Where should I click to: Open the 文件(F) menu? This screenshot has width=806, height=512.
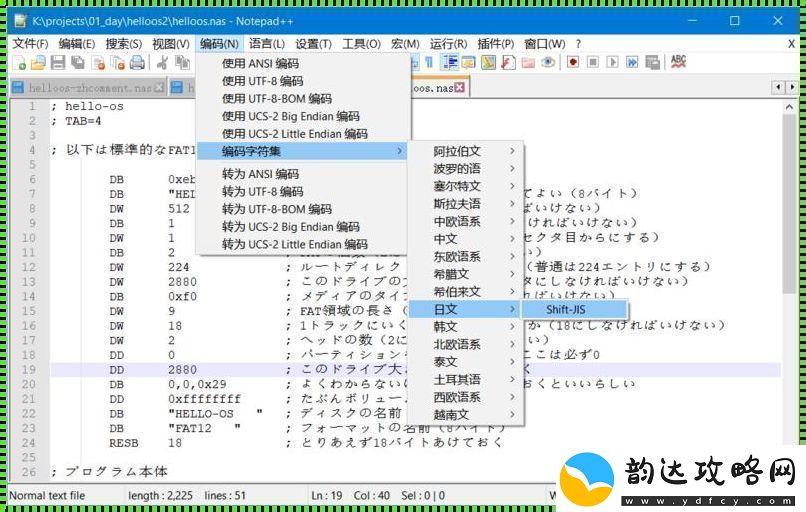[30, 44]
